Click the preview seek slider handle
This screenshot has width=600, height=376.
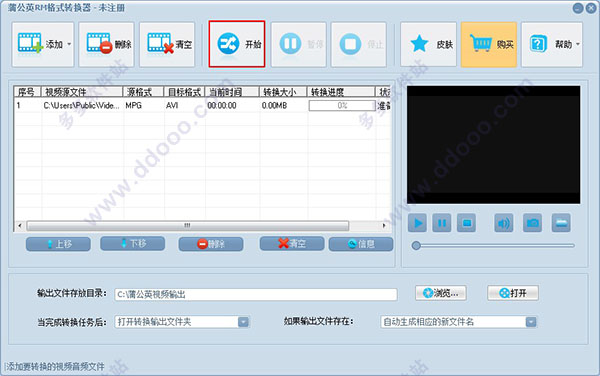[416, 246]
